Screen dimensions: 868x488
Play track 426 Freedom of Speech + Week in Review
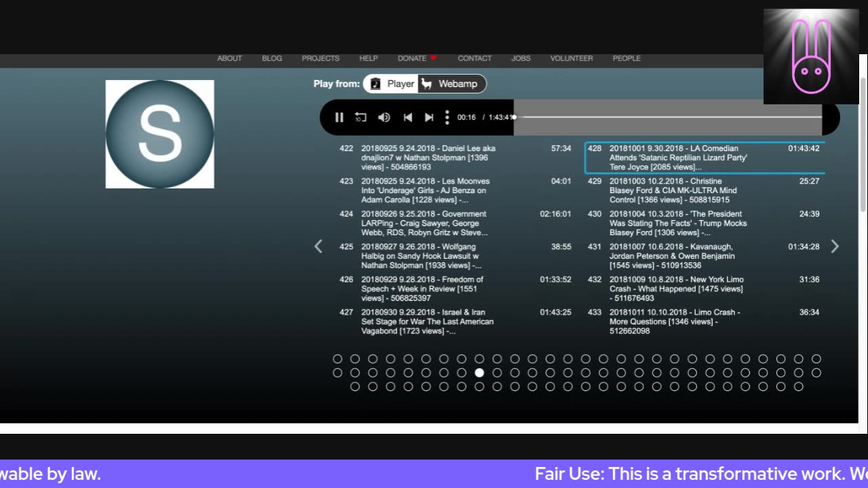coord(456,289)
